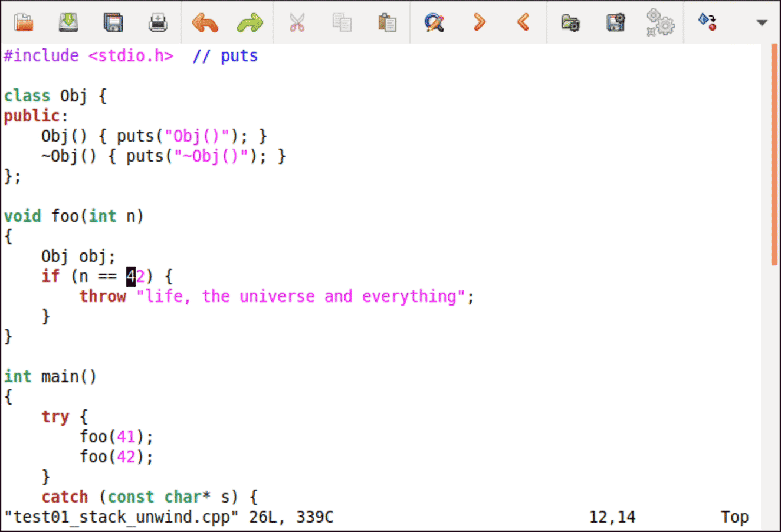Click the Copy icon in the toolbar
Viewport: 781px width, 532px height.
(x=342, y=22)
